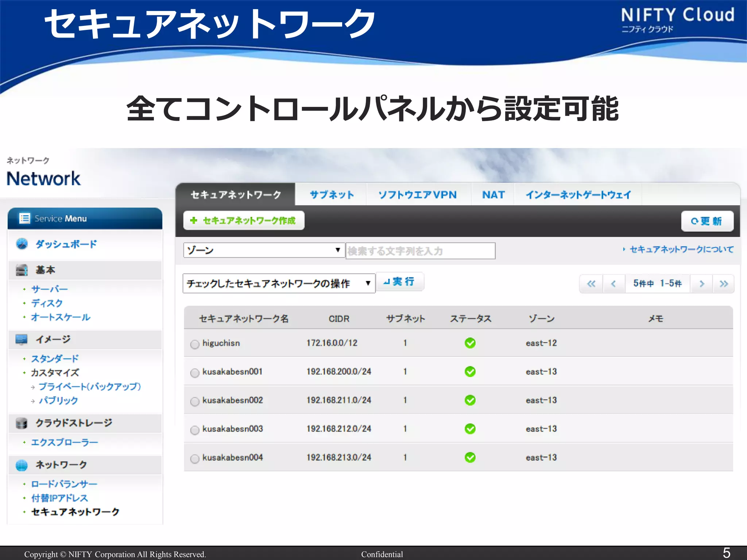747x560 pixels.
Task: Switch to NAT tab
Action: click(x=493, y=195)
